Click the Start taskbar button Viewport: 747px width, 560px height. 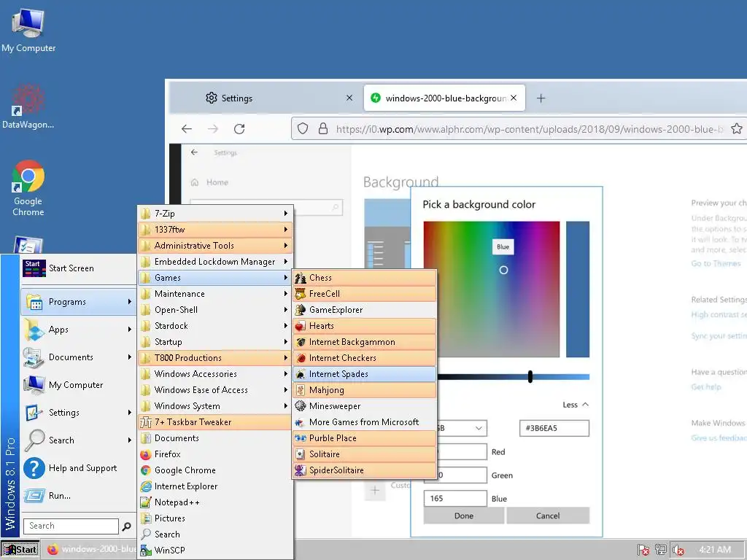click(x=20, y=550)
